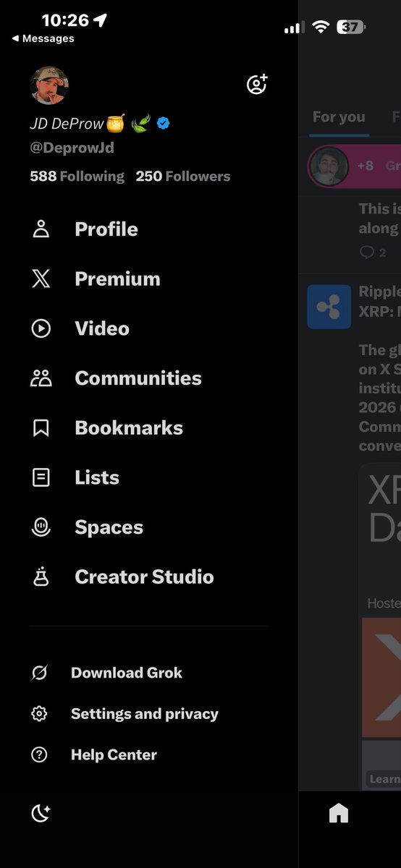Tap the battery indicator showing 37
This screenshot has height=868, width=401.
[x=351, y=27]
